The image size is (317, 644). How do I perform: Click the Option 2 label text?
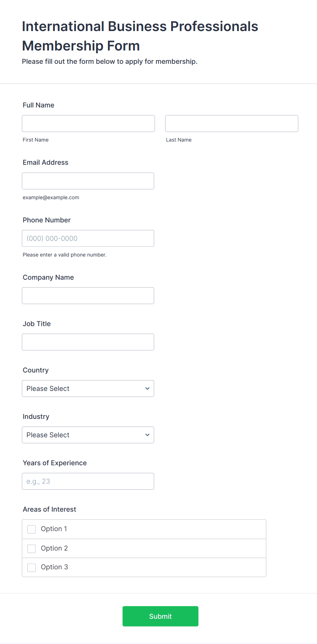click(54, 548)
